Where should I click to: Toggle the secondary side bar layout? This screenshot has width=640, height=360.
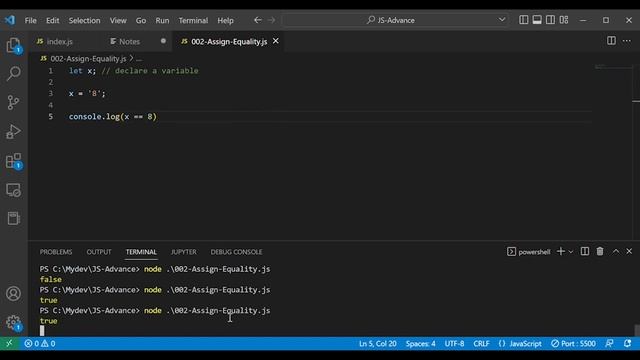550,20
